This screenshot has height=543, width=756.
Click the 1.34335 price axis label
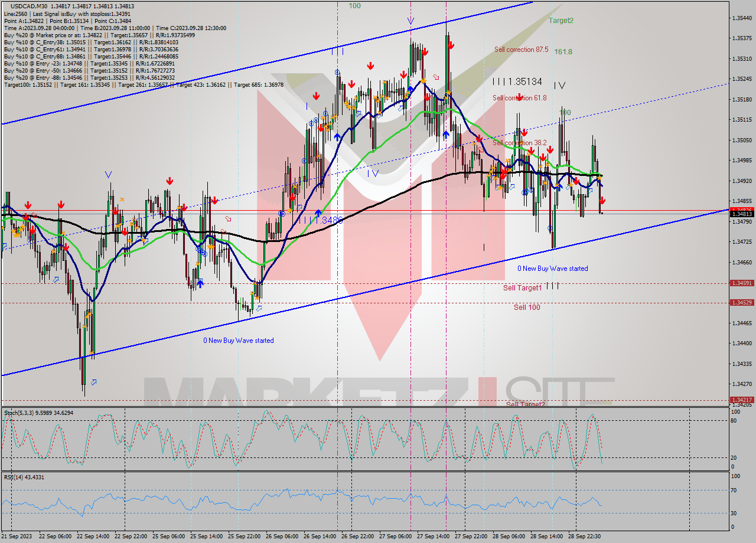click(742, 364)
